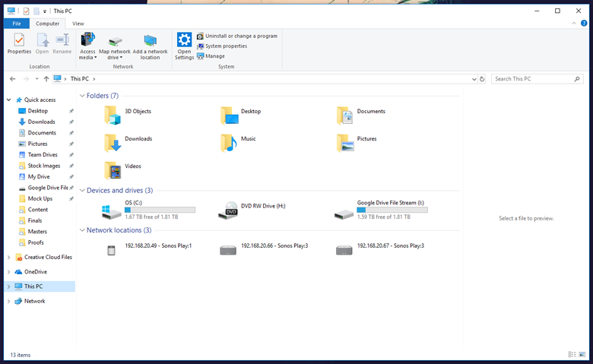Expand the Network tree node
Screen dimensions: 593x364
click(x=8, y=301)
